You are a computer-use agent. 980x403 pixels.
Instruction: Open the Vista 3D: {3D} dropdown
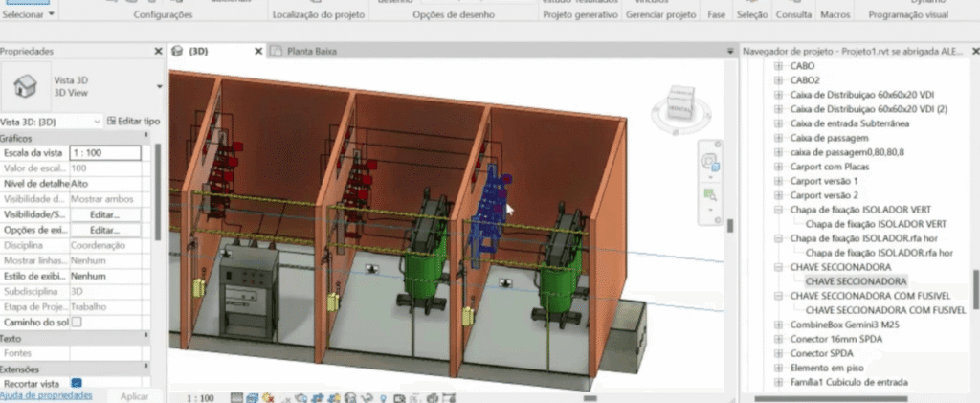(97, 122)
